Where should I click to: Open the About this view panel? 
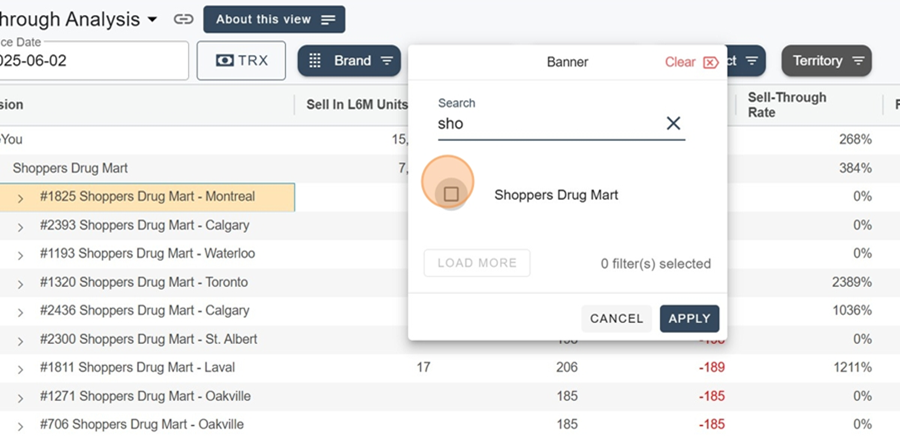[x=274, y=20]
